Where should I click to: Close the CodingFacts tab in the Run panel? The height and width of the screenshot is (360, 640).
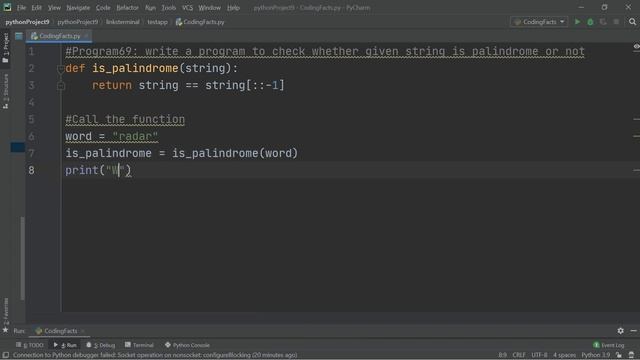coord(83,331)
